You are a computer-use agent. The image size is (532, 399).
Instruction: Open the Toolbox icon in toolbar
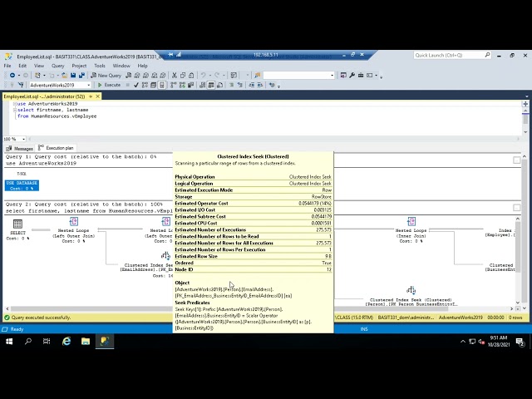coord(361,76)
